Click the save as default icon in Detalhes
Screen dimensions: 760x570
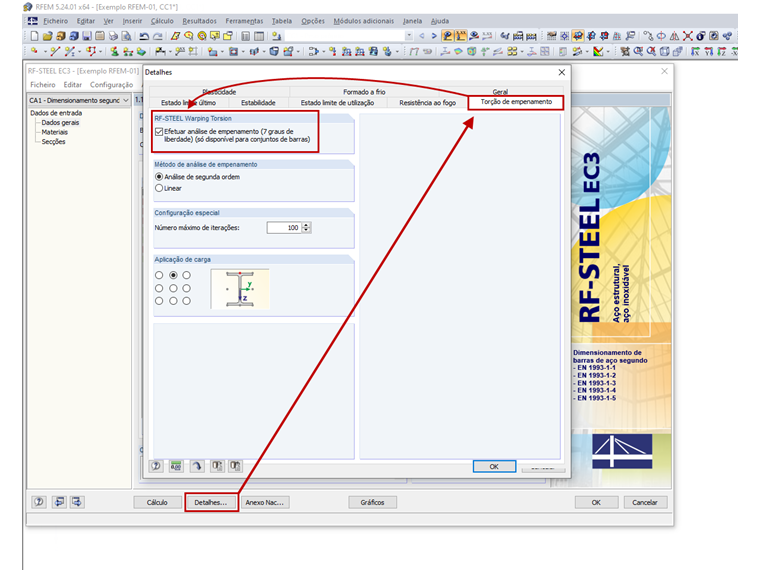click(236, 466)
